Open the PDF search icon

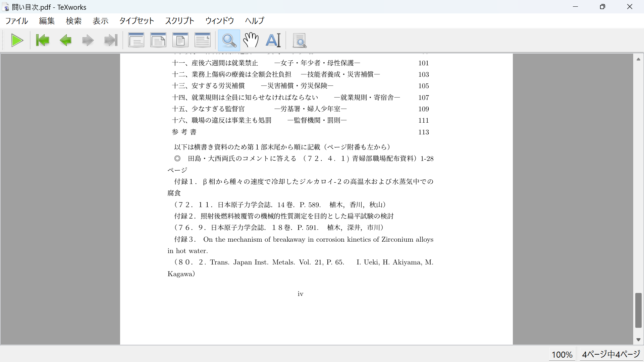coord(300,41)
